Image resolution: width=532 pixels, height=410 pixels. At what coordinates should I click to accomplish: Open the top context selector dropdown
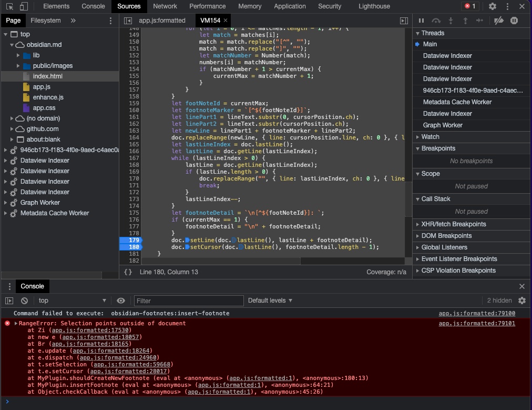[x=72, y=301]
